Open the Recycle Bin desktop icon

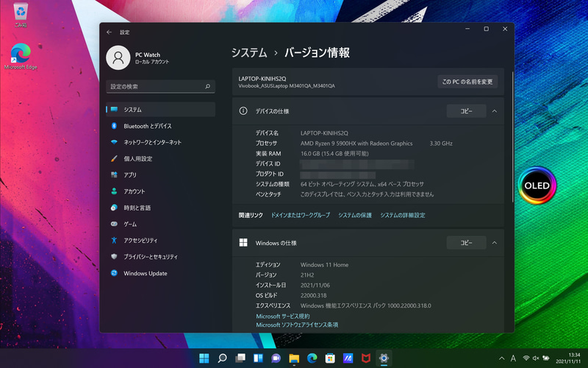21,15
